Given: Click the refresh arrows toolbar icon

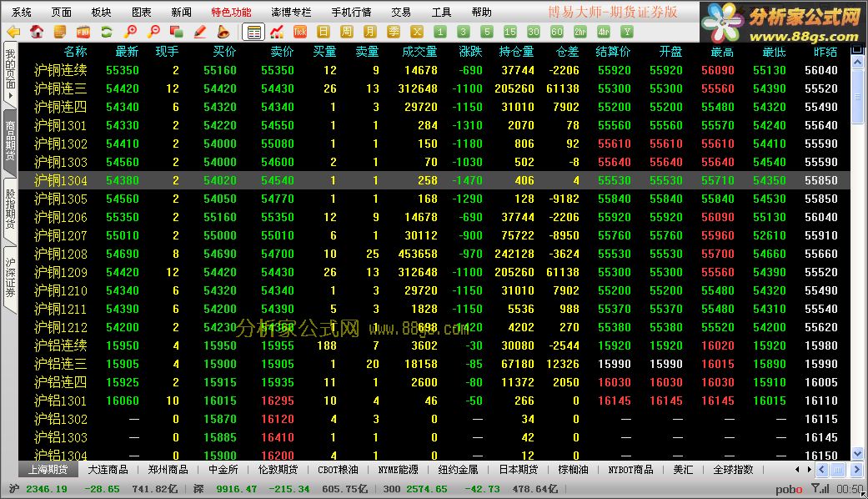Looking at the screenshot, I should [106, 32].
